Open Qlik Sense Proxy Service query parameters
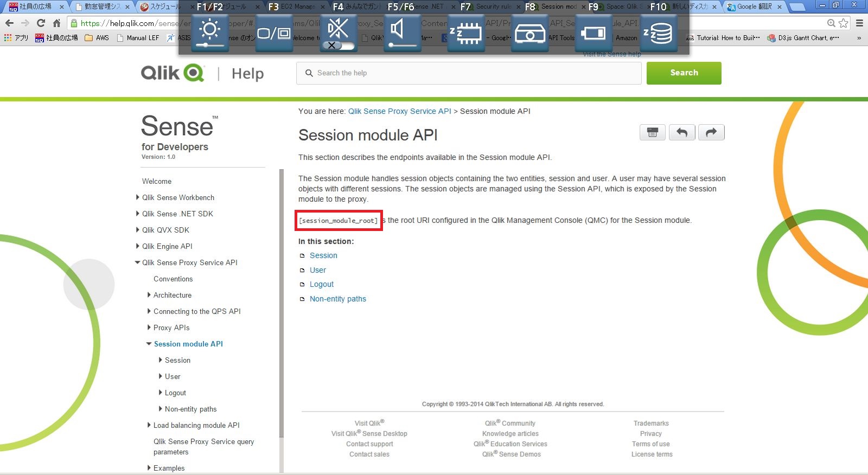 click(x=203, y=447)
